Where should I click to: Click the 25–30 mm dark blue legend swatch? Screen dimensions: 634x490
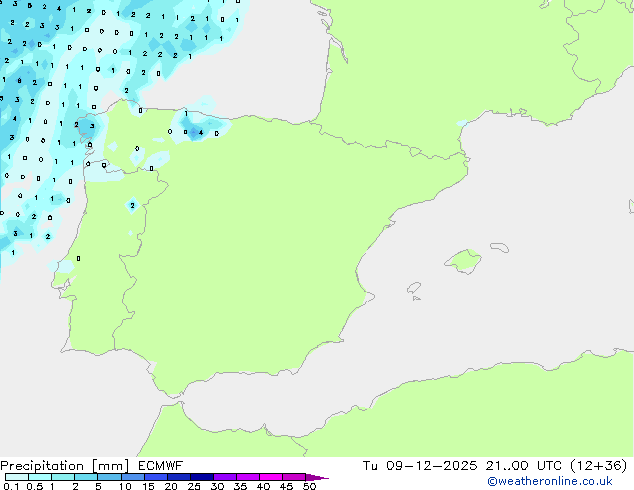(201, 477)
